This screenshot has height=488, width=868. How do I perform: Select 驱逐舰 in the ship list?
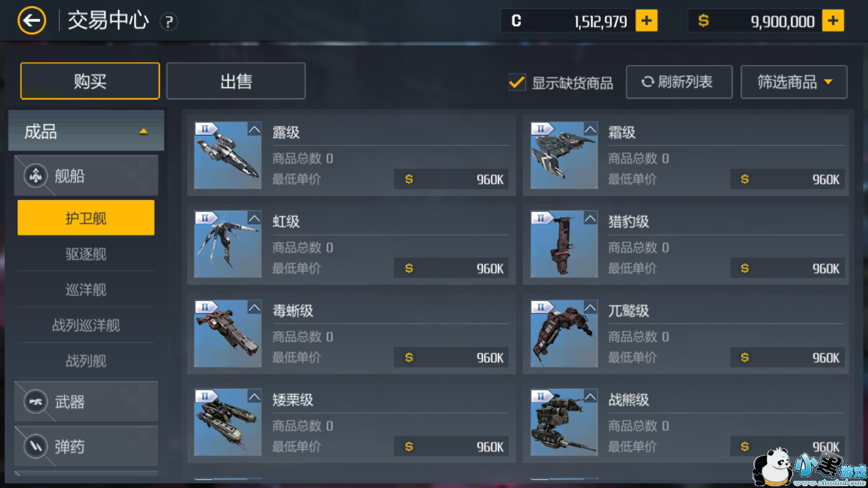86,254
